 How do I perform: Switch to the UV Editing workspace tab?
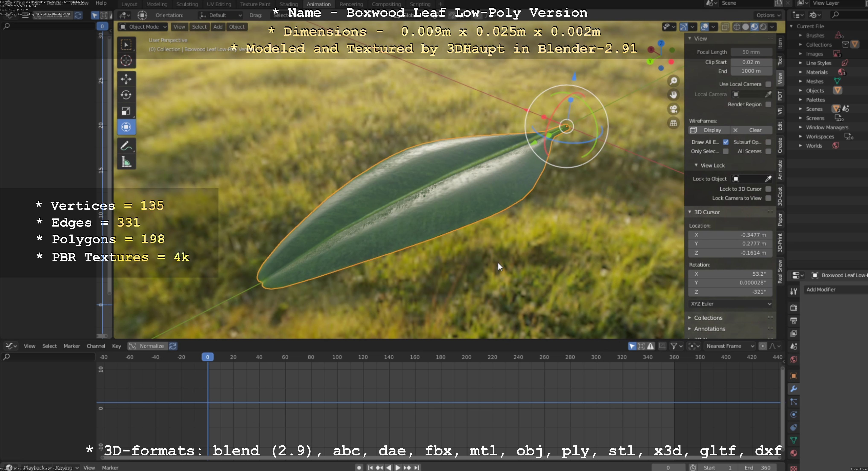tap(219, 4)
